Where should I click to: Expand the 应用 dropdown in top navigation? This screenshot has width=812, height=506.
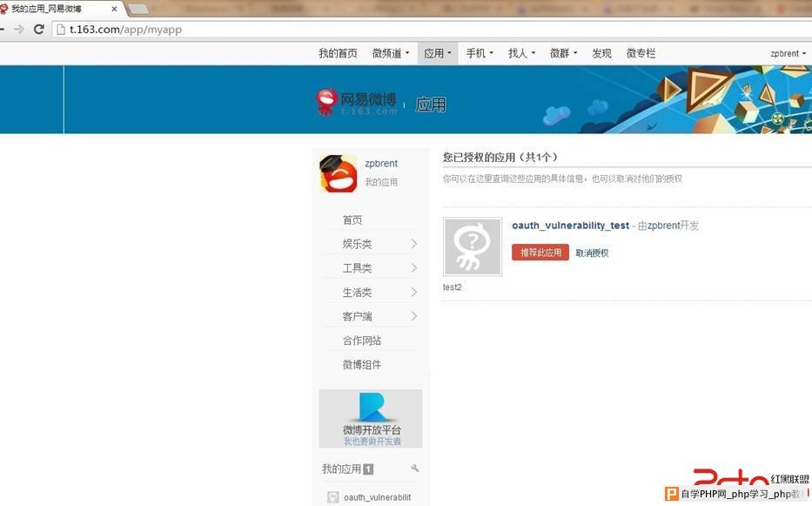[x=438, y=53]
